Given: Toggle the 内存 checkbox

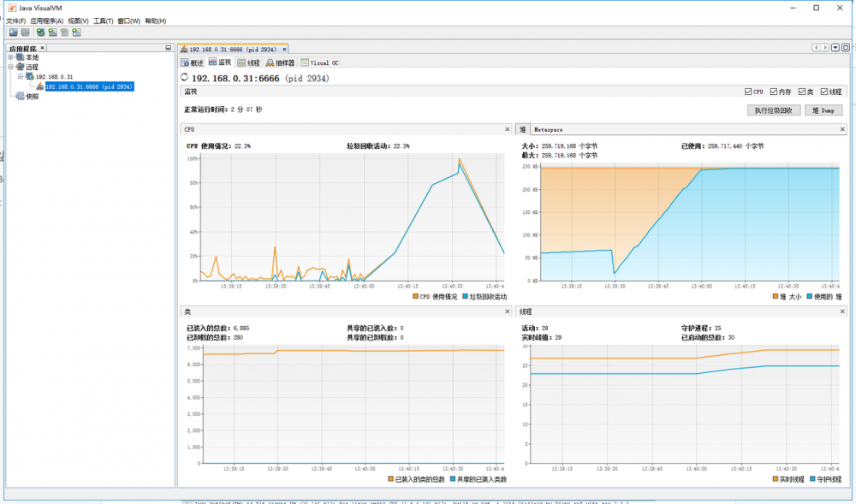Looking at the screenshot, I should (x=774, y=92).
